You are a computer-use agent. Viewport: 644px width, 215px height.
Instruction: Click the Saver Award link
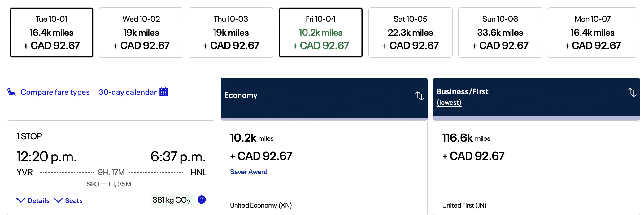(249, 172)
